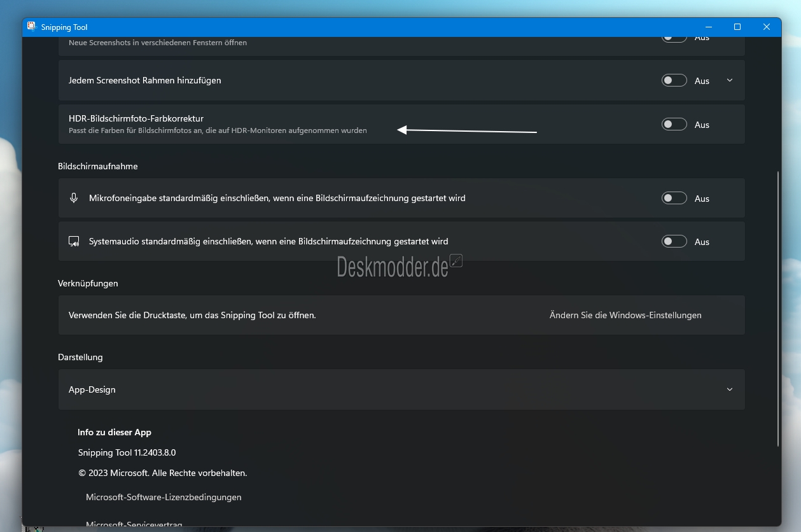Open the Microsoft-Servicevertrag link
The width and height of the screenshot is (801, 532).
[134, 524]
